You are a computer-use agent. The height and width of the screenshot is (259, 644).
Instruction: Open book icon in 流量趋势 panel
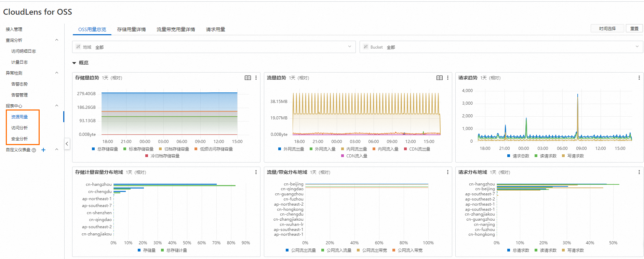(x=440, y=78)
